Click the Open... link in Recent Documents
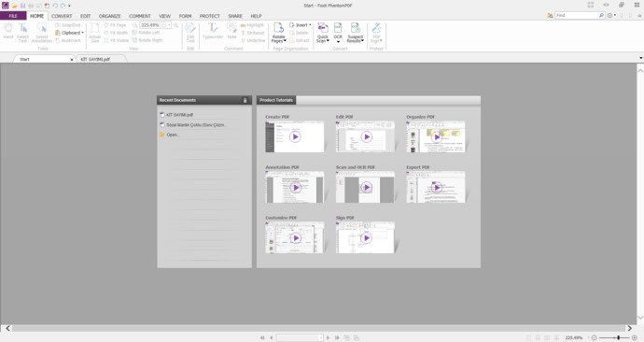Viewport: 644px width, 342px height. [x=170, y=135]
